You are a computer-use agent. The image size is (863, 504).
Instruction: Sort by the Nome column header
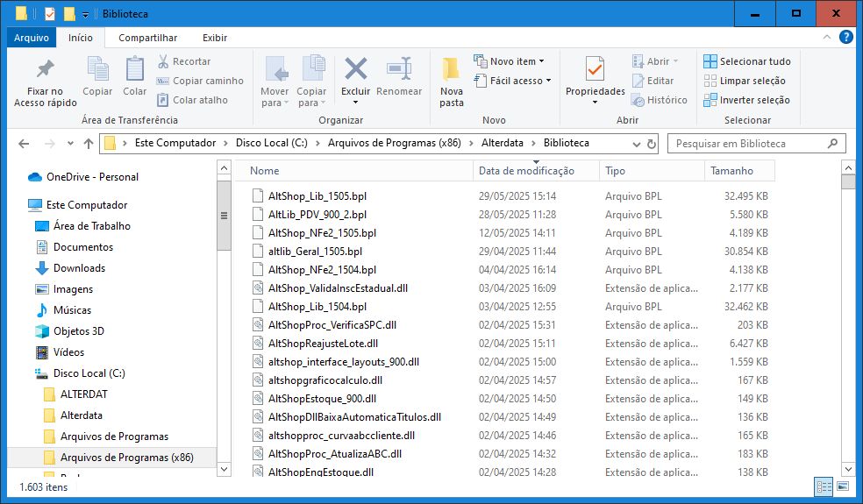point(354,171)
